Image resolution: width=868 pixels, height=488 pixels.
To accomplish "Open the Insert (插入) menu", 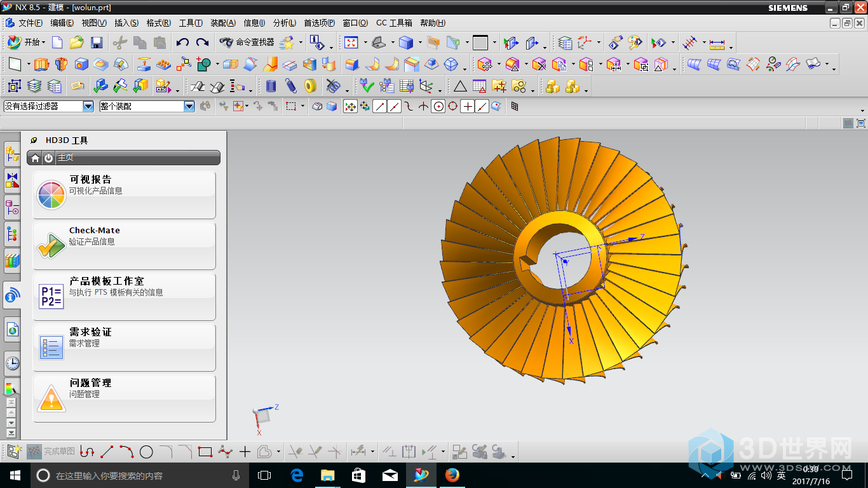I will click(126, 23).
